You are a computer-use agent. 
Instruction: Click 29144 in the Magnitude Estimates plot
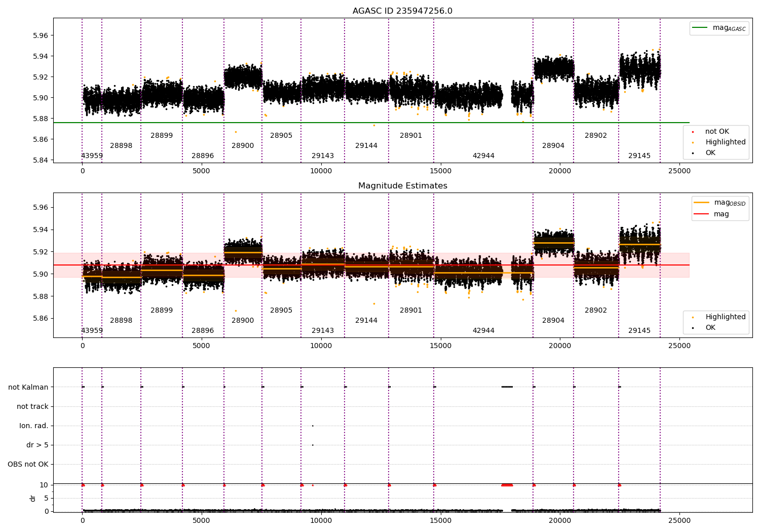[366, 321]
